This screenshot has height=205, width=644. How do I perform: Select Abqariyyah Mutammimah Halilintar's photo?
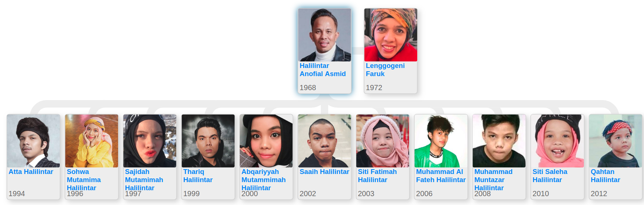pyautogui.click(x=266, y=141)
